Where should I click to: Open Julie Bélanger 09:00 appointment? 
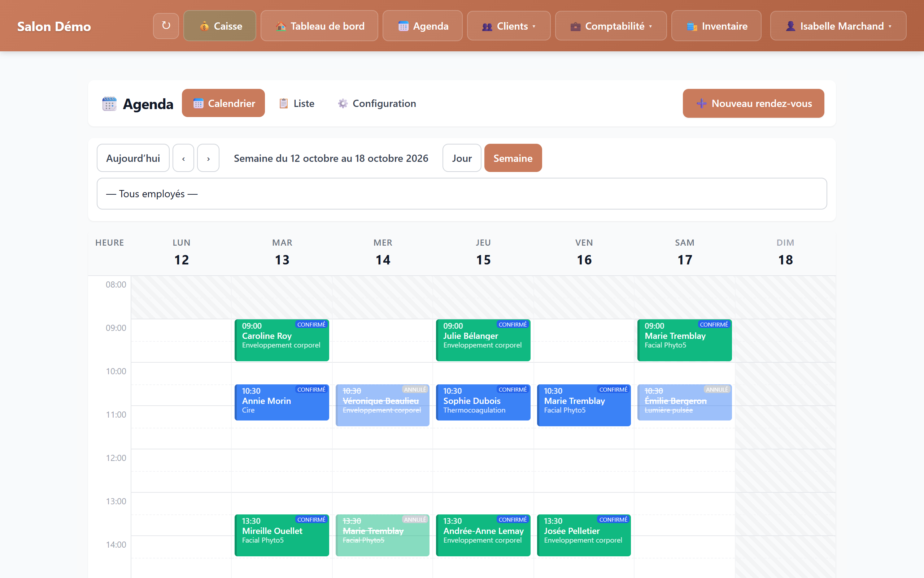pyautogui.click(x=483, y=340)
